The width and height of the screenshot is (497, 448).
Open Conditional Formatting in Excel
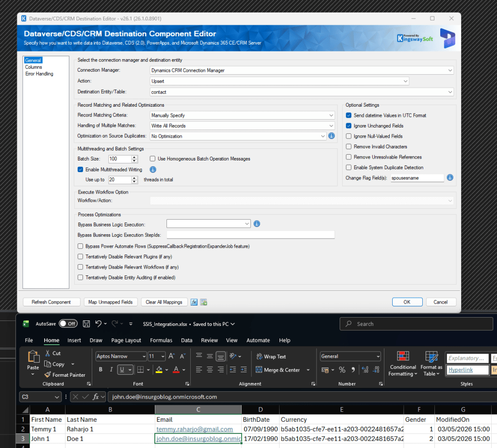403,364
